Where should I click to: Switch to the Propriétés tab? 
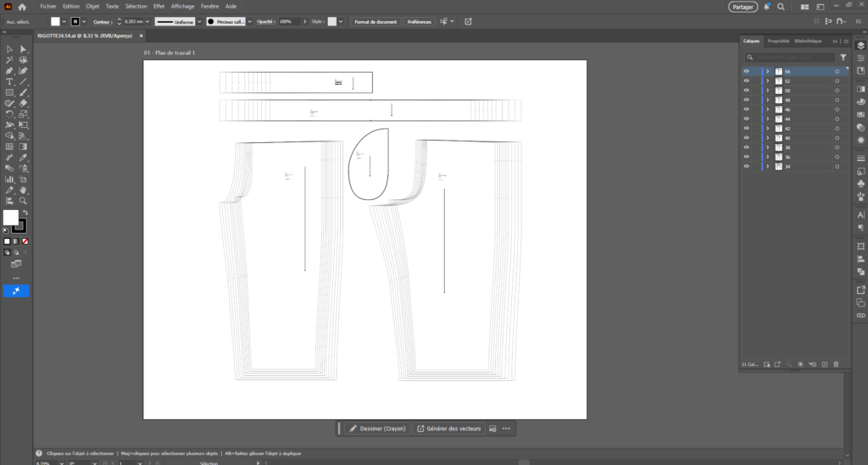[x=778, y=41]
